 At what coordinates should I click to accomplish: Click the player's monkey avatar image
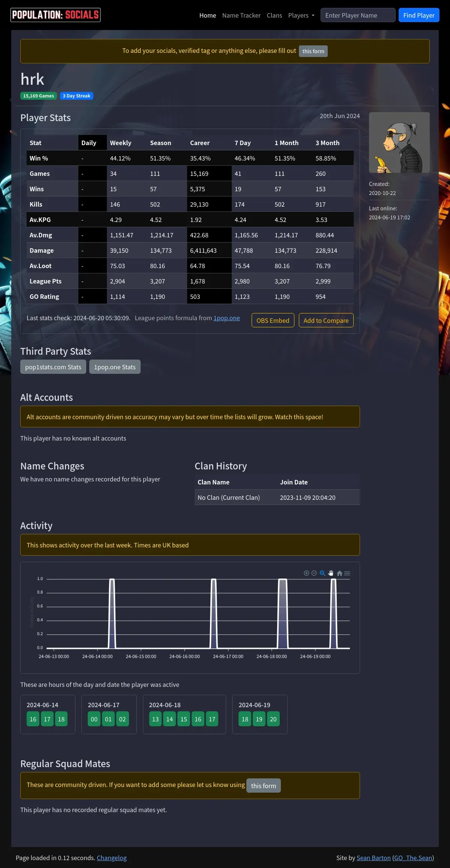pyautogui.click(x=399, y=142)
